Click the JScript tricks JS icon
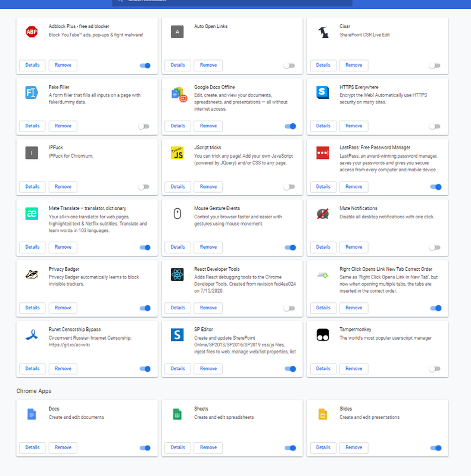471x476 pixels. 177,153
